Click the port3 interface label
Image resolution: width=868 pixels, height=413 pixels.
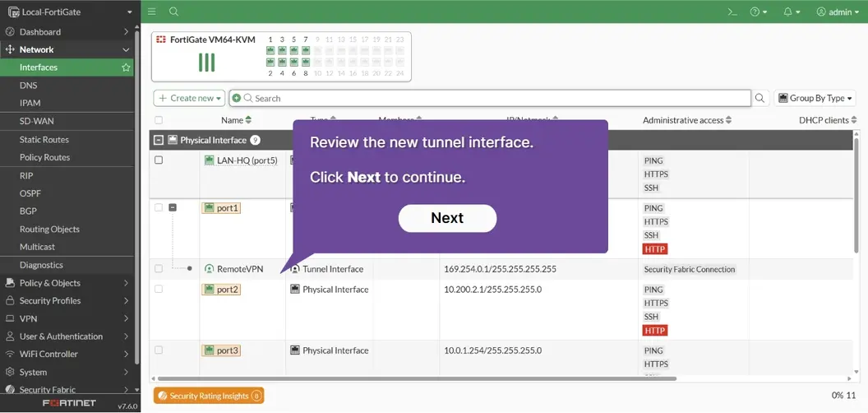coord(221,350)
